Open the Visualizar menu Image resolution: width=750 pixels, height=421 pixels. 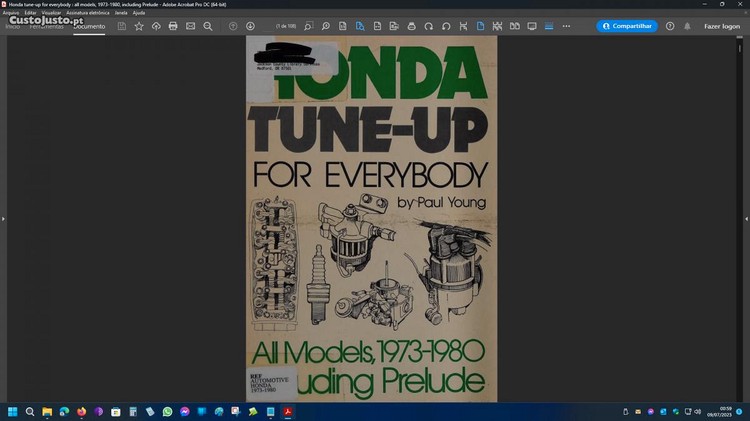pos(51,13)
